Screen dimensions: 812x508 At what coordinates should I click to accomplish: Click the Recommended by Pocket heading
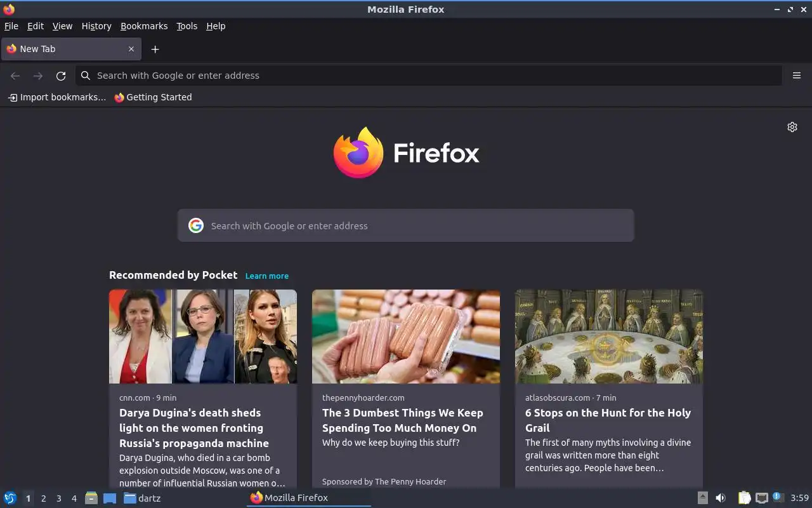click(173, 275)
